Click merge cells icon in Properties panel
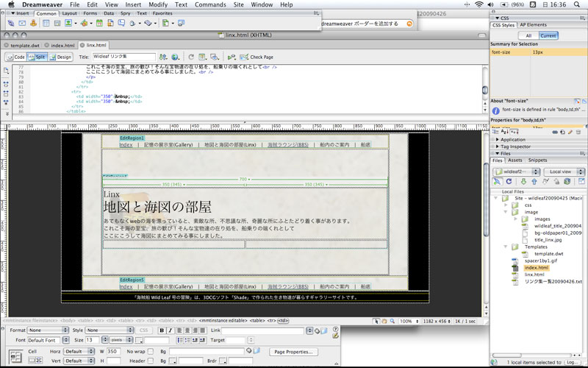588x368 pixels. pyautogui.click(x=32, y=360)
